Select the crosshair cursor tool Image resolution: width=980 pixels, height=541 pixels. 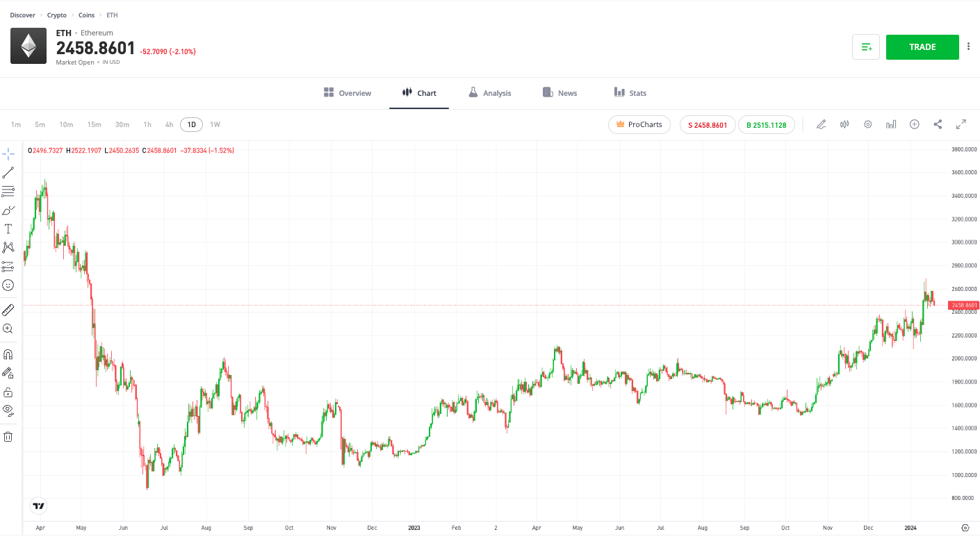(8, 153)
